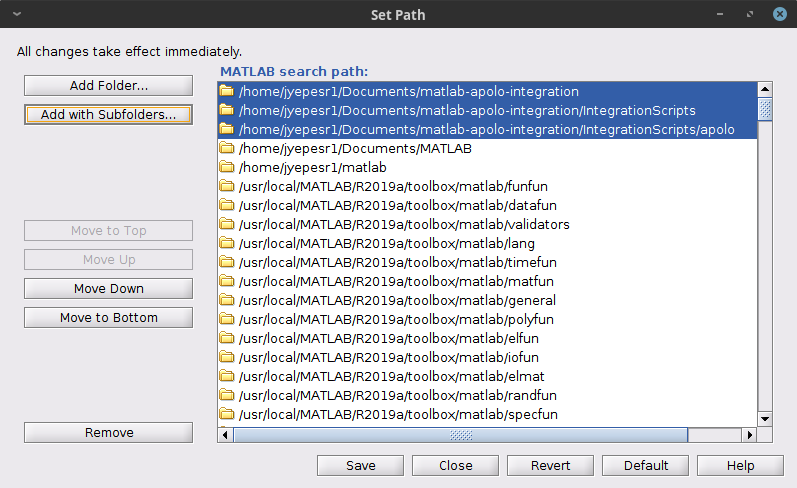Select toolbox/matlab/elfun path

[487, 338]
